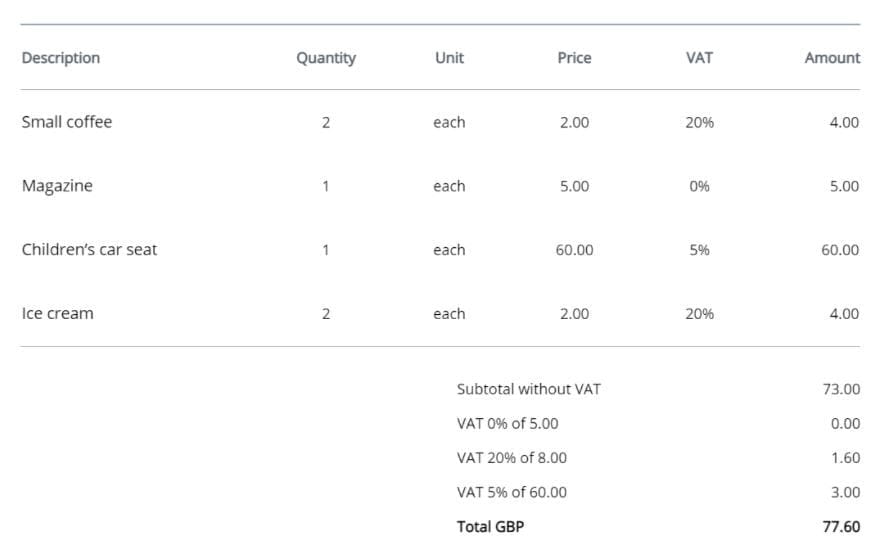Select the Magazine description cell
880x553 pixels.
[57, 186]
